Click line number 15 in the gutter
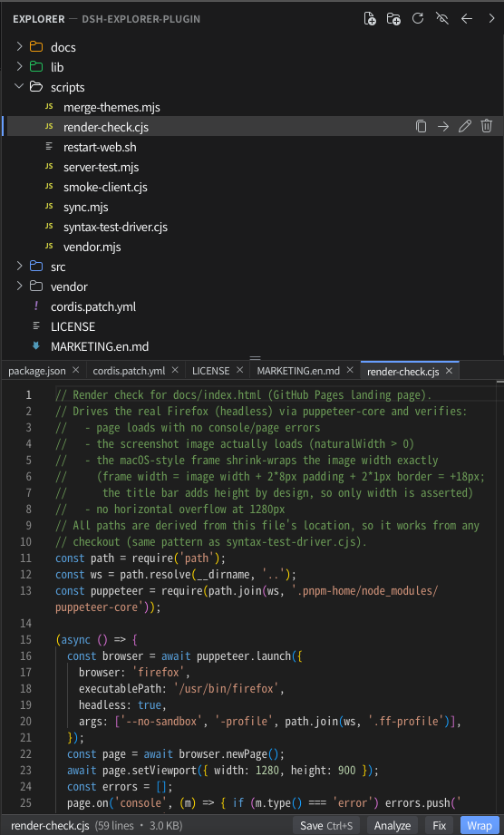Viewport: 504px width, 835px height. pos(25,639)
